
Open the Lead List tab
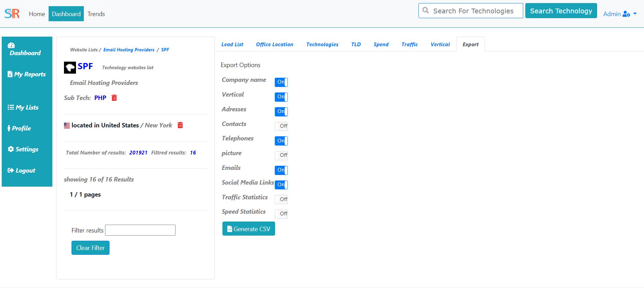pos(232,45)
